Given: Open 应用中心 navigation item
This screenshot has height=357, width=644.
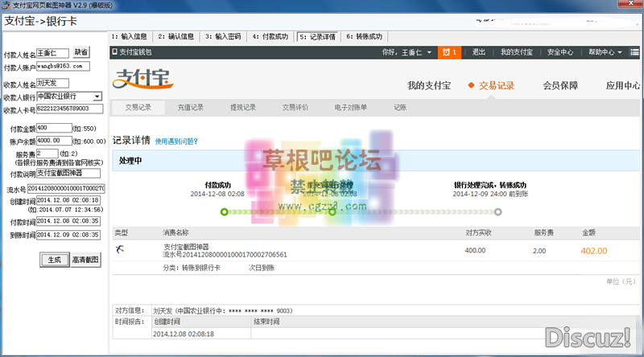Looking at the screenshot, I should (622, 85).
